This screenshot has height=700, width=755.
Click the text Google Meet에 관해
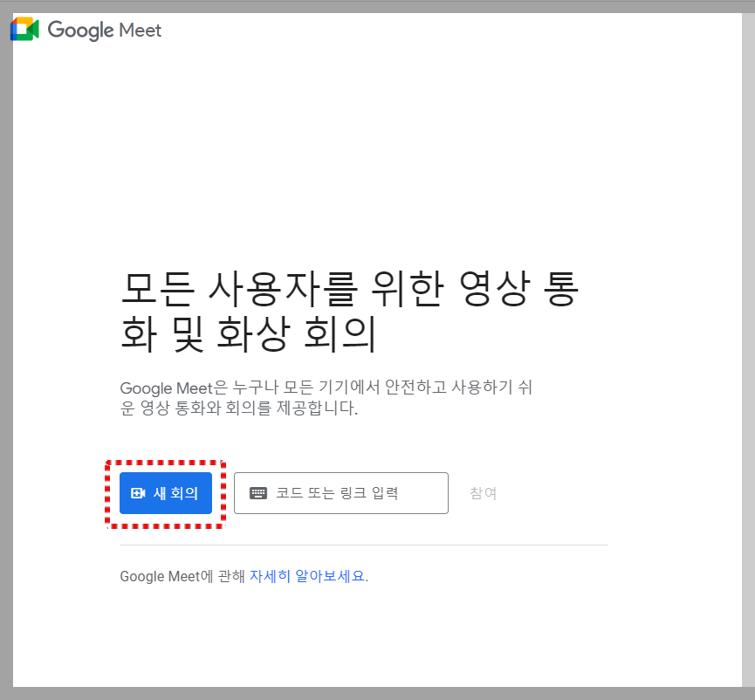tap(182, 576)
